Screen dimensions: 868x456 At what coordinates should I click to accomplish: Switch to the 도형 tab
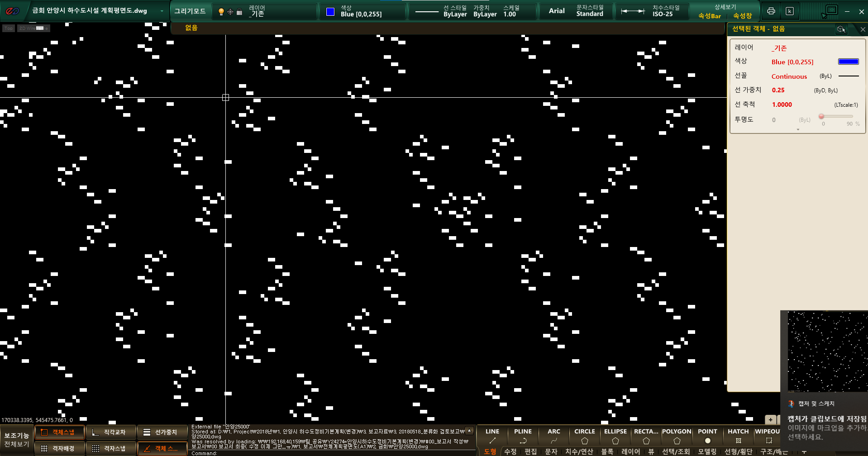pos(490,451)
